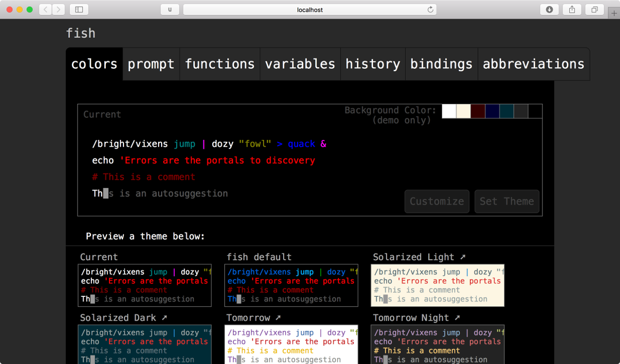620x364 pixels.
Task: Click the Share icon in Safari's toolbar
Action: coord(572,9)
